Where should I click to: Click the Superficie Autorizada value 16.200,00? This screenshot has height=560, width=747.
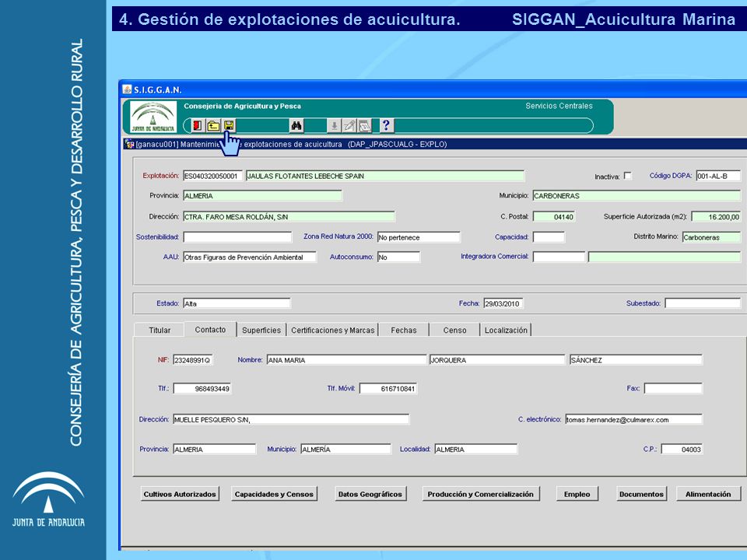click(x=716, y=217)
